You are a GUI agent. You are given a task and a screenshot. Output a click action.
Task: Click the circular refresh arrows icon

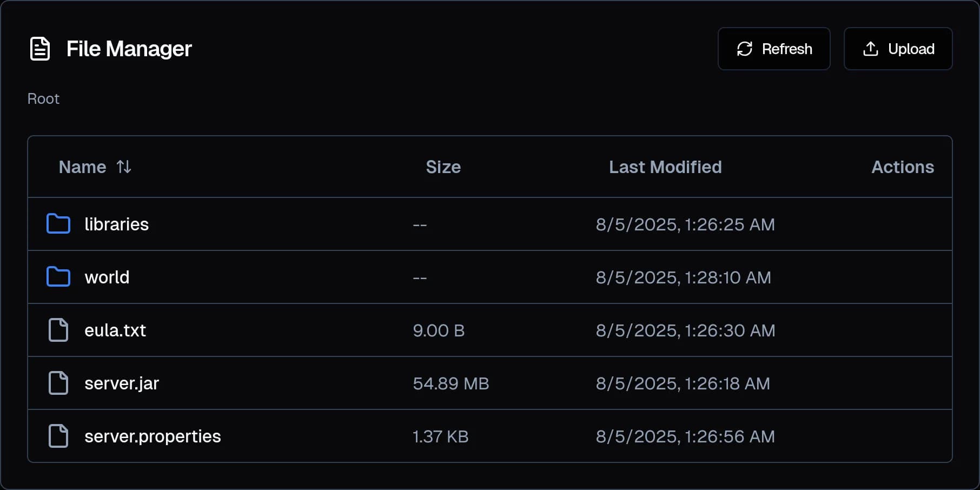(745, 49)
